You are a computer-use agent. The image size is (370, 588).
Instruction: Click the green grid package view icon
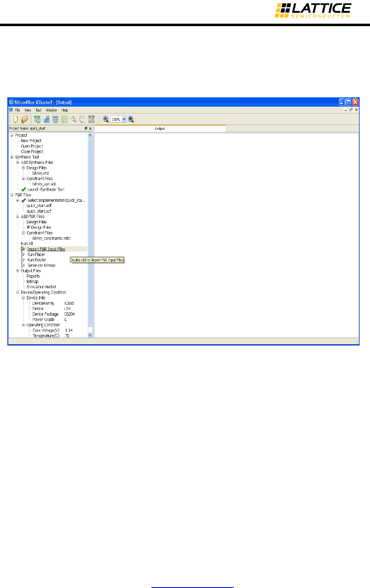64,119
